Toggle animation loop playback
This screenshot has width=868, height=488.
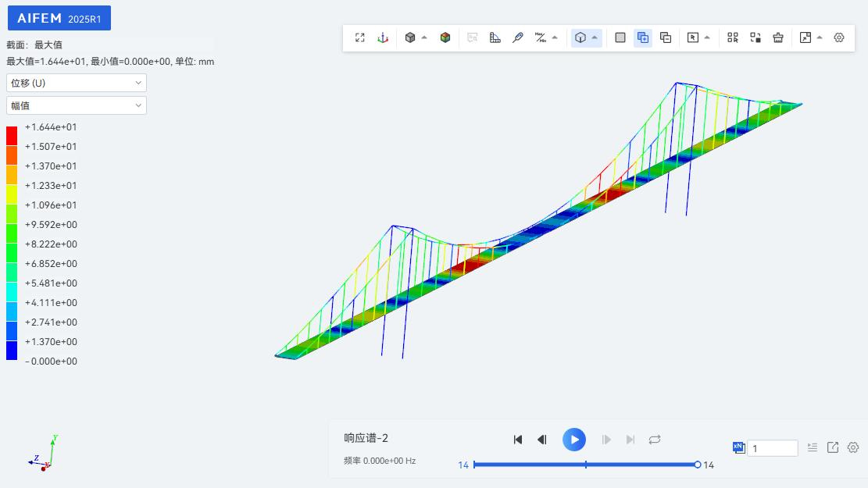(655, 440)
